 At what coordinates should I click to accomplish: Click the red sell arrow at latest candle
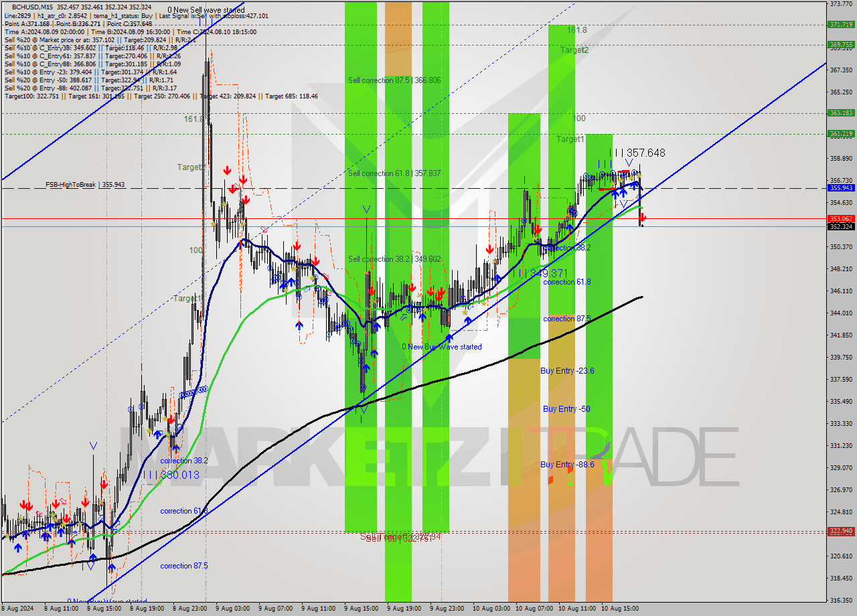pyautogui.click(x=642, y=217)
